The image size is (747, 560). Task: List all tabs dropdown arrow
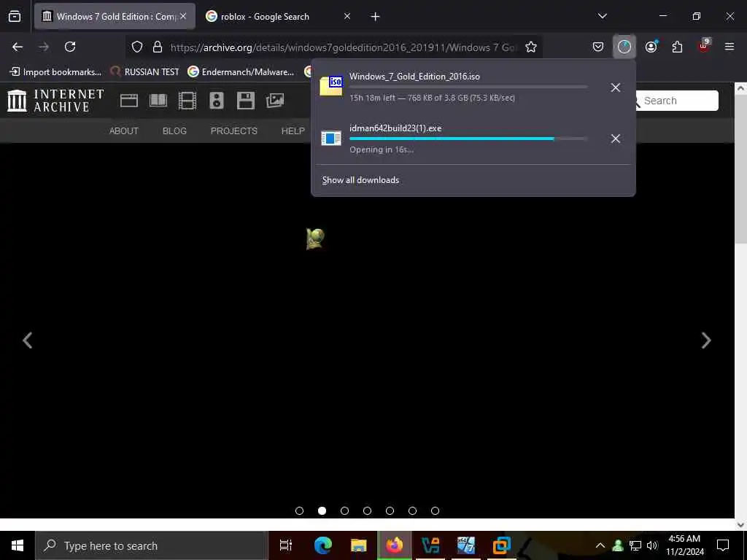(x=603, y=16)
